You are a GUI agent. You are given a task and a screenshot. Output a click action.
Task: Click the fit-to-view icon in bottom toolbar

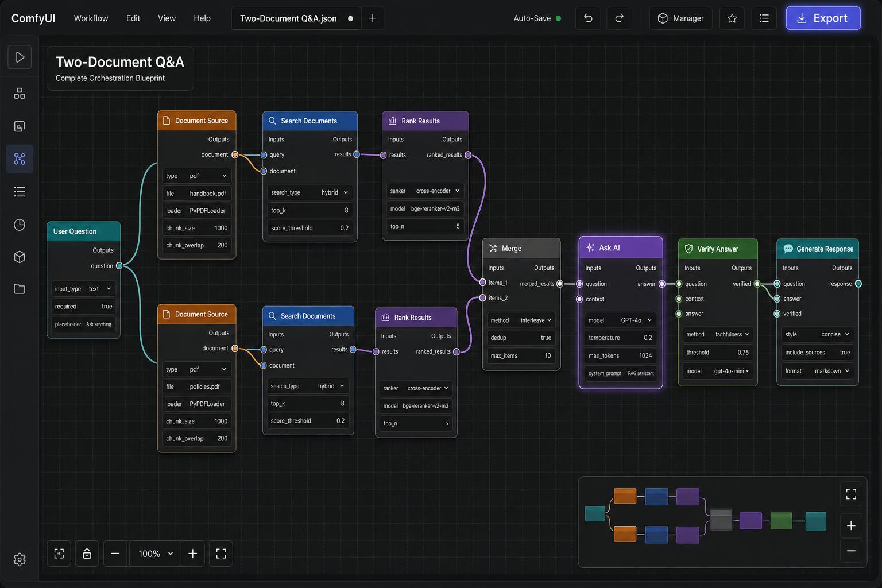(x=59, y=554)
